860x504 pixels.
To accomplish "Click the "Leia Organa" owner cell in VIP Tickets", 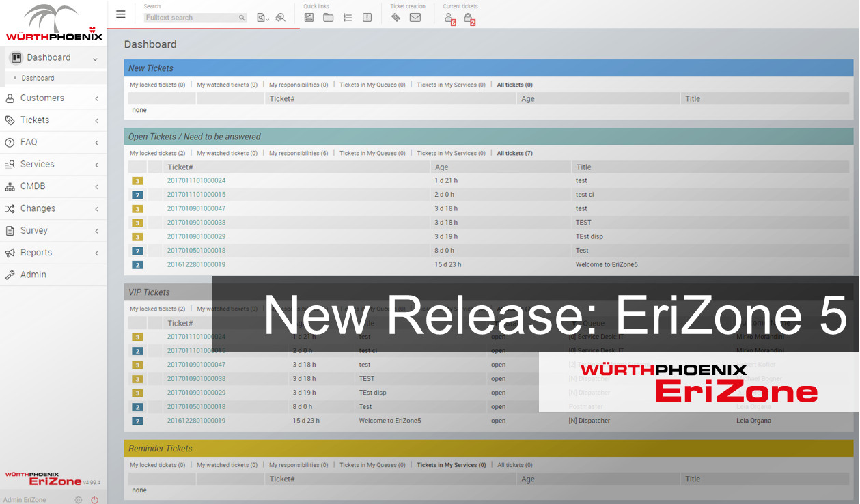I will pyautogui.click(x=753, y=421).
